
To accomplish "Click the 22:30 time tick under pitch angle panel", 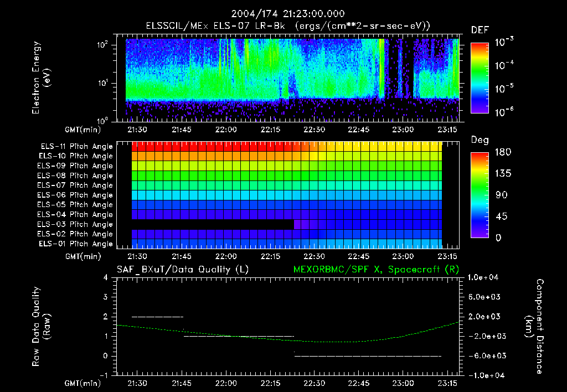I will 315,256.
